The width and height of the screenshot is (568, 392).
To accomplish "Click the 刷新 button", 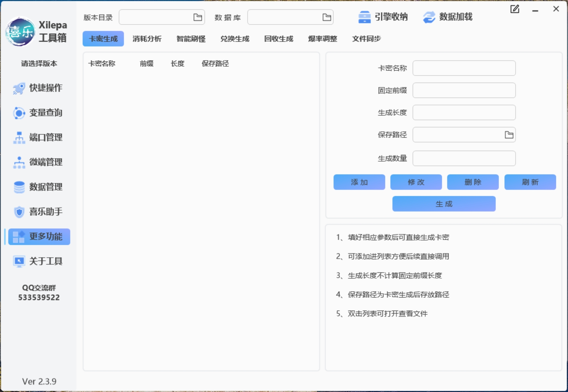I will pyautogui.click(x=530, y=182).
